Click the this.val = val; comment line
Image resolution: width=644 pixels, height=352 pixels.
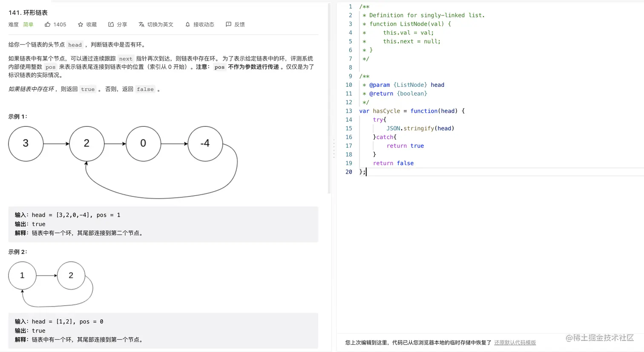pos(398,33)
